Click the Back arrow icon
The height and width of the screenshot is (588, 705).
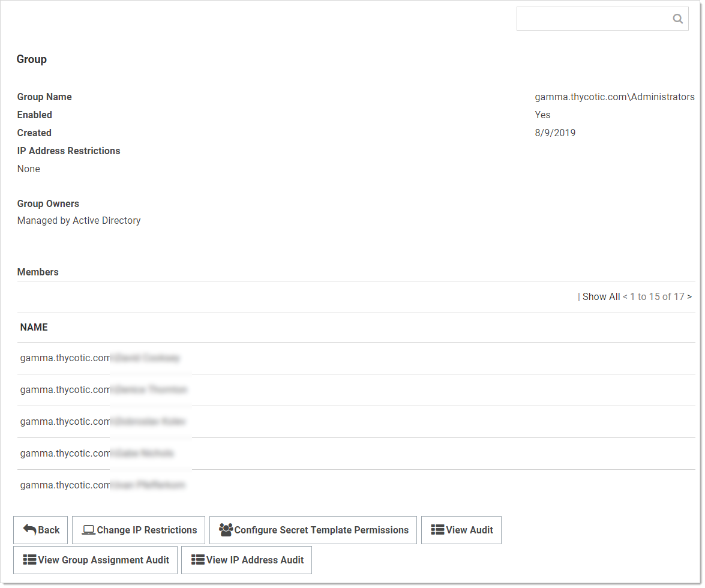[x=29, y=530]
